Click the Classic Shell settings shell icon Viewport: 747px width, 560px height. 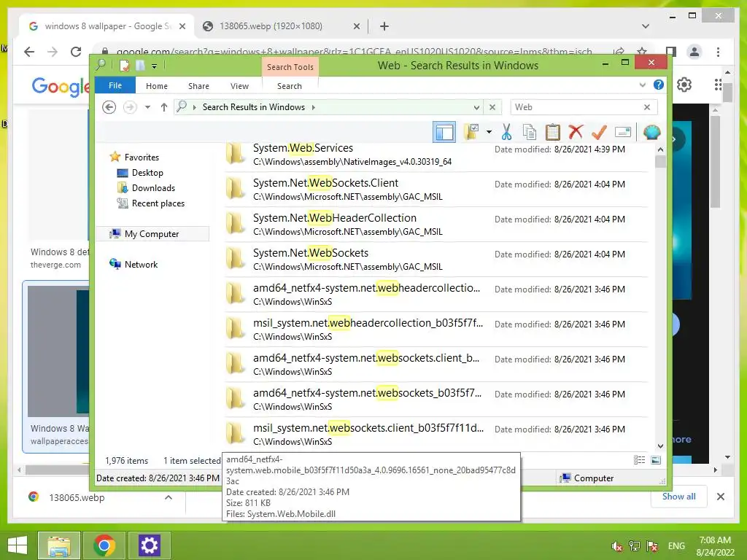651,132
